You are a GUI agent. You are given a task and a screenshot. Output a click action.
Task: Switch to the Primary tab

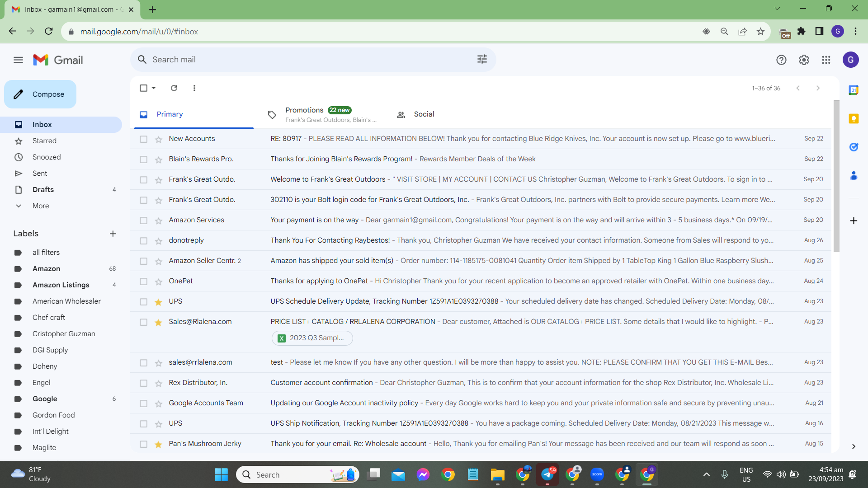194,114
